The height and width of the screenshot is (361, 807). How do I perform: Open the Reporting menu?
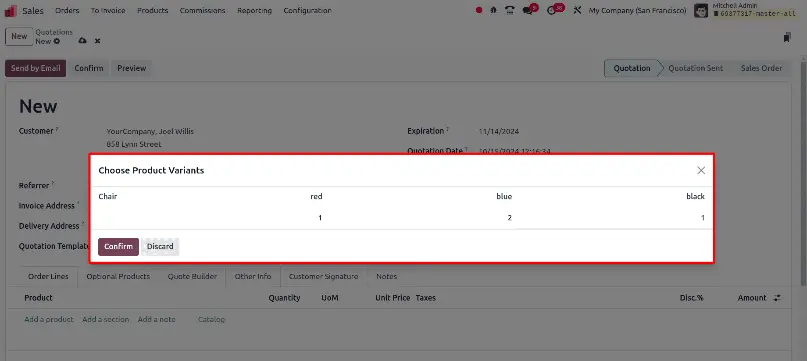click(x=254, y=10)
